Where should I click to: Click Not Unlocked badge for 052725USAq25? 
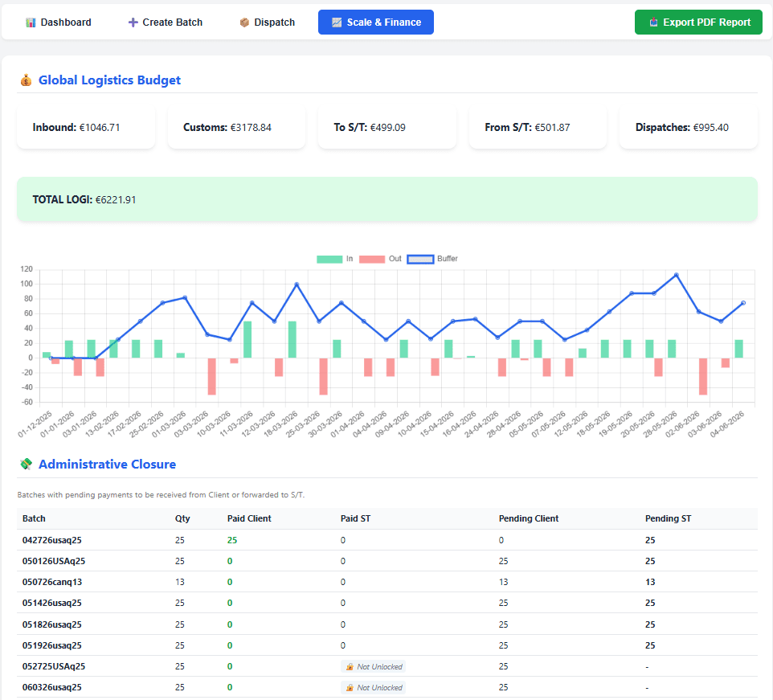click(373, 667)
